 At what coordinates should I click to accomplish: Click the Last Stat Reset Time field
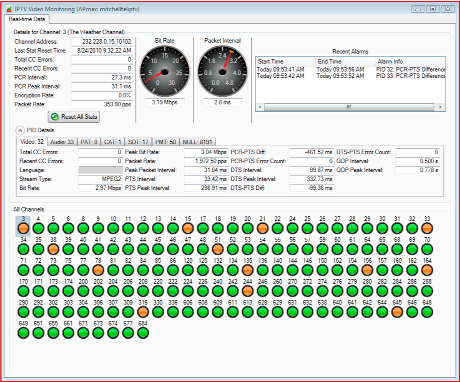click(x=102, y=51)
